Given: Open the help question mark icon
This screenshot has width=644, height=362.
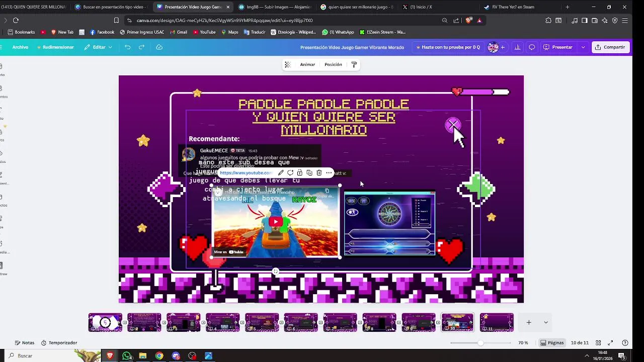Looking at the screenshot, I should (x=625, y=343).
